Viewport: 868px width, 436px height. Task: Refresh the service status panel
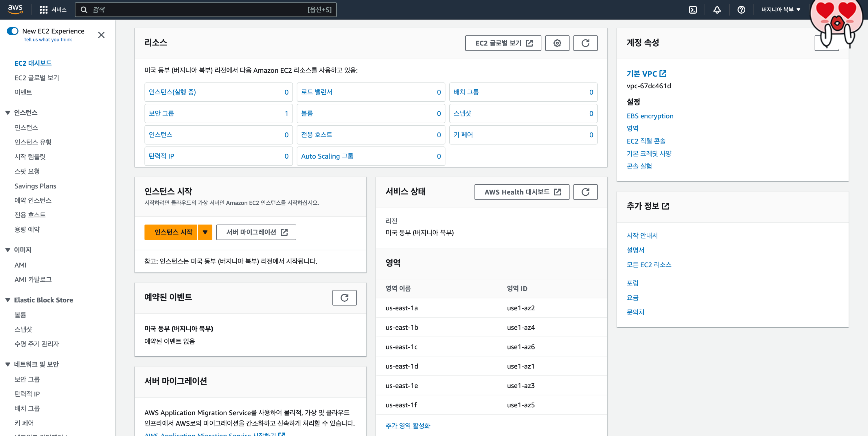pyautogui.click(x=585, y=192)
